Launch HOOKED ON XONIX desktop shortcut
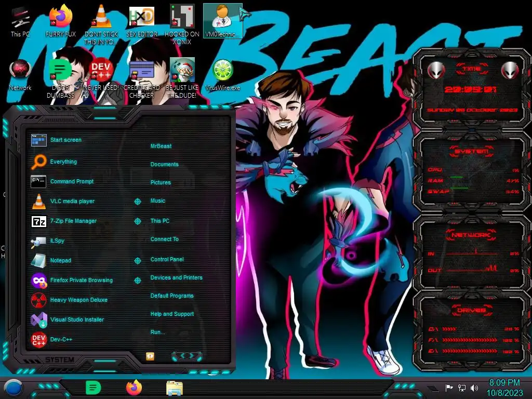This screenshot has width=532, height=399. click(182, 24)
